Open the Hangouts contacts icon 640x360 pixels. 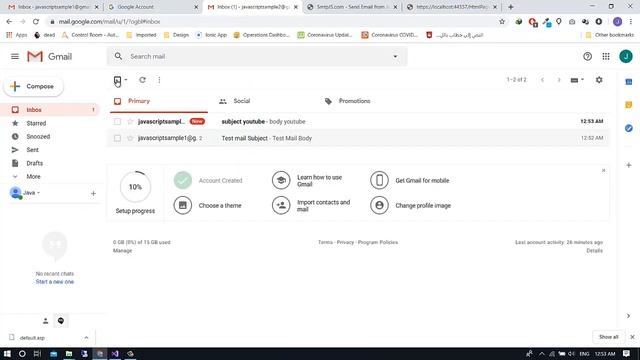tap(46, 321)
